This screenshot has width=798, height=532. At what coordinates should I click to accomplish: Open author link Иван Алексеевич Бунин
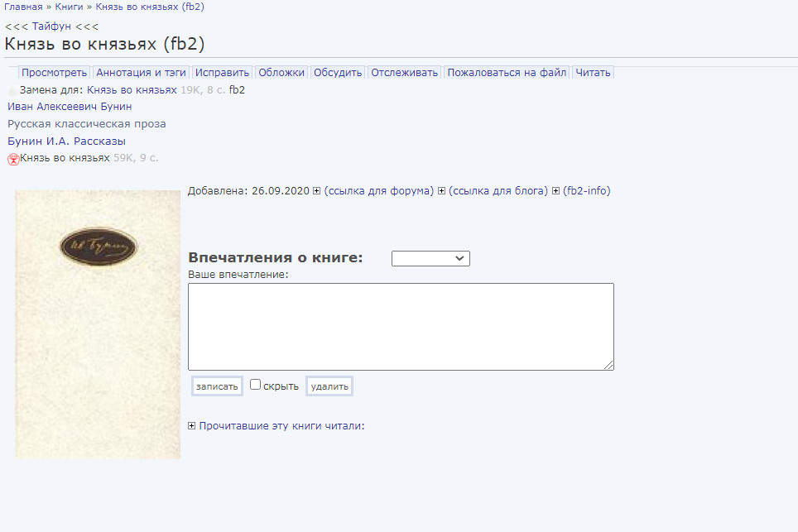point(70,107)
